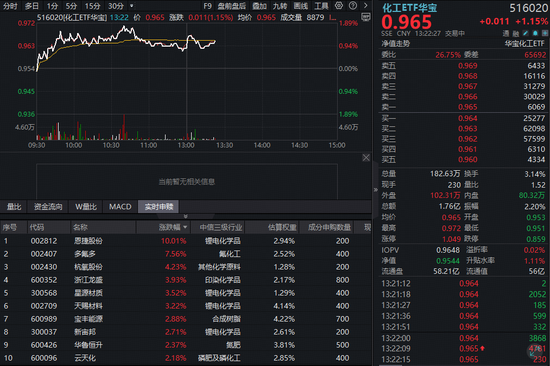Click IOPV value 0.9648
The height and width of the screenshot is (366, 550).
(x=448, y=250)
